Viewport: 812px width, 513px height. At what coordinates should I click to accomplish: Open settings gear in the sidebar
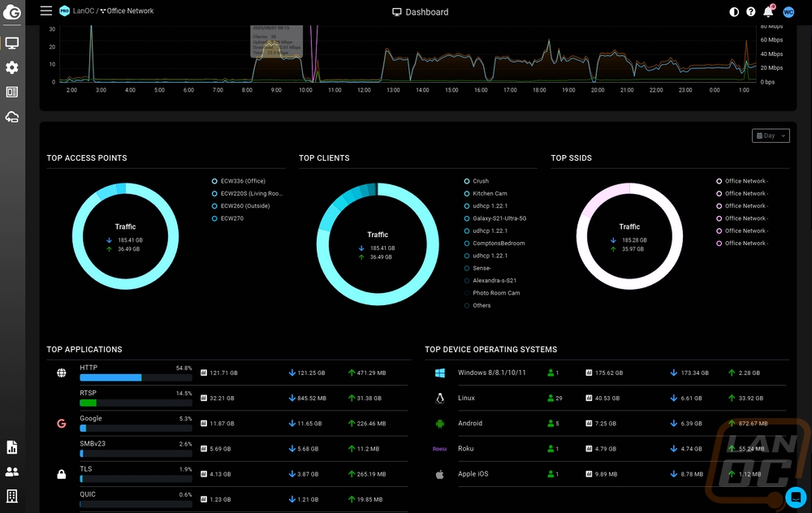click(x=12, y=67)
